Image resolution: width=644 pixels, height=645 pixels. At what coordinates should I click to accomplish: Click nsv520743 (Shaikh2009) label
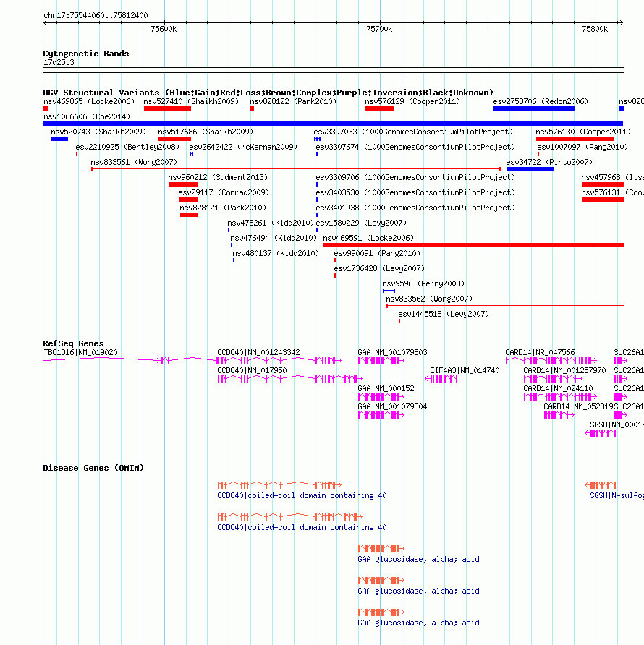coord(98,132)
